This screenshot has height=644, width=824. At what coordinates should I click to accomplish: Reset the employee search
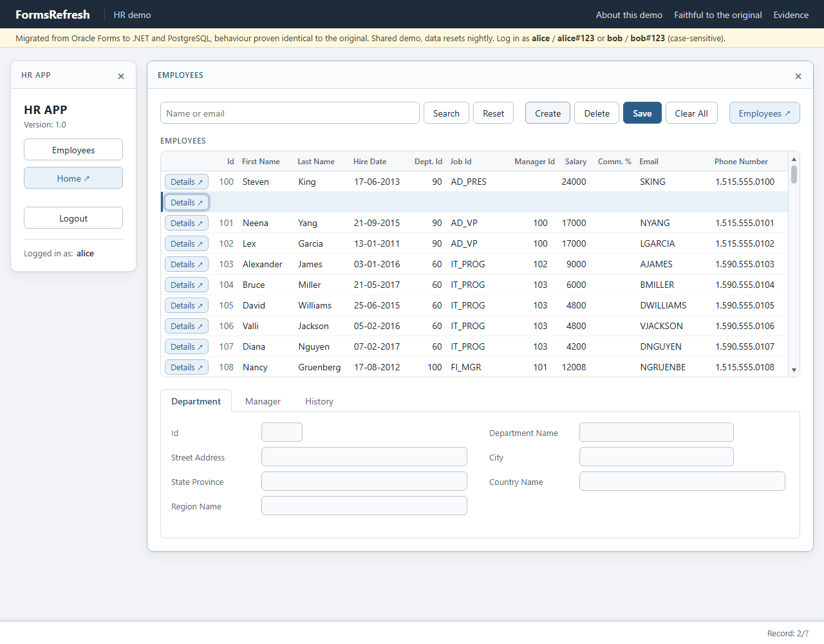point(494,113)
